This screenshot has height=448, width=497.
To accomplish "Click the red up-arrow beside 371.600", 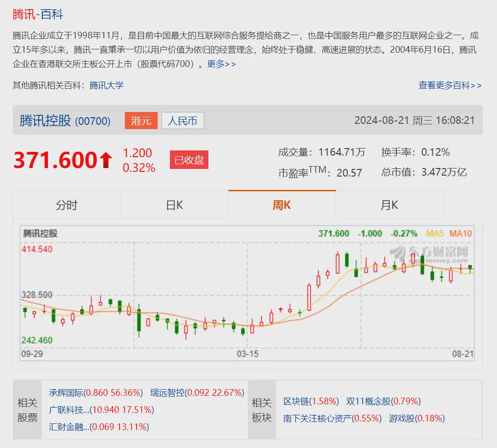I will 106,160.
